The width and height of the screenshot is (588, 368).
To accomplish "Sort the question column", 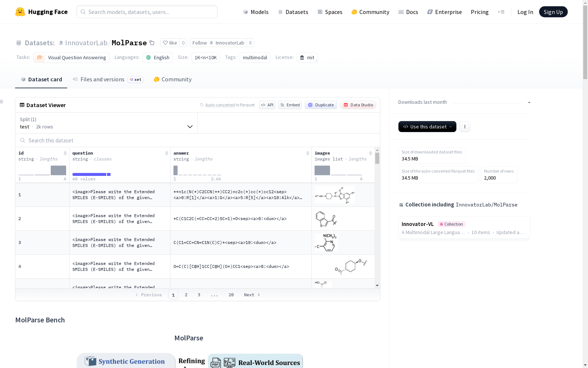I will (166, 153).
